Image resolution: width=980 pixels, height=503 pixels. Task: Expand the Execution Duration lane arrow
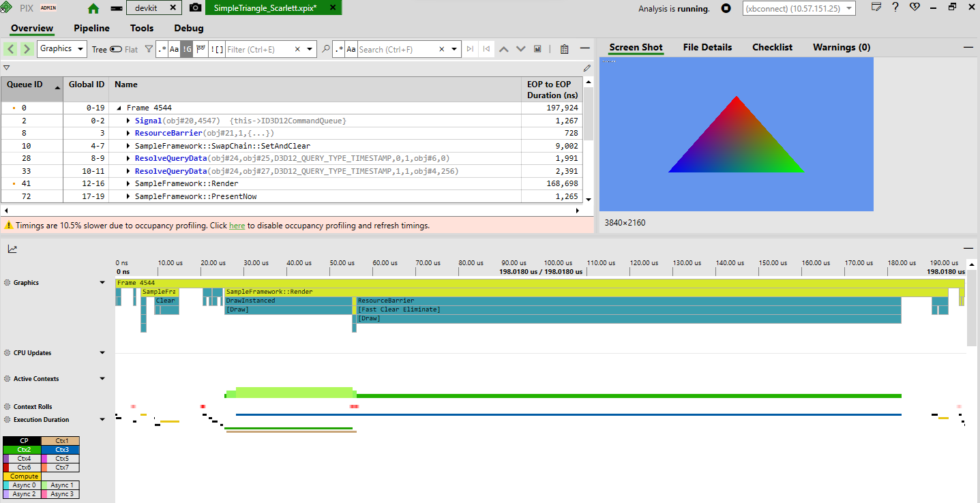coord(102,419)
